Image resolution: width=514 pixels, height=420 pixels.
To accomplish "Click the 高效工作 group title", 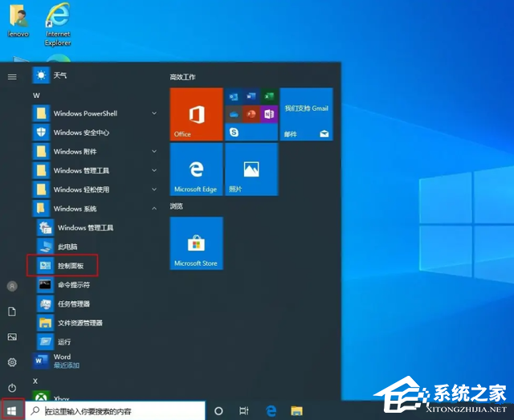I will point(182,77).
